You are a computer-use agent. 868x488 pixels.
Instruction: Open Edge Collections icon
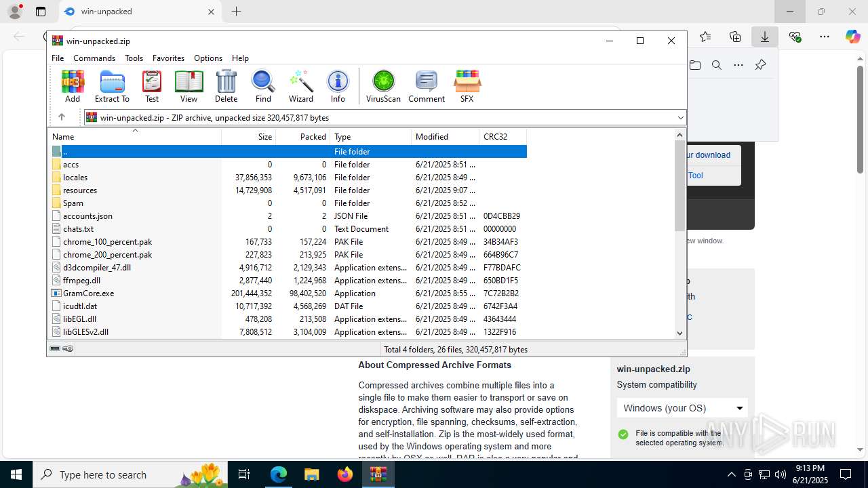(x=735, y=37)
